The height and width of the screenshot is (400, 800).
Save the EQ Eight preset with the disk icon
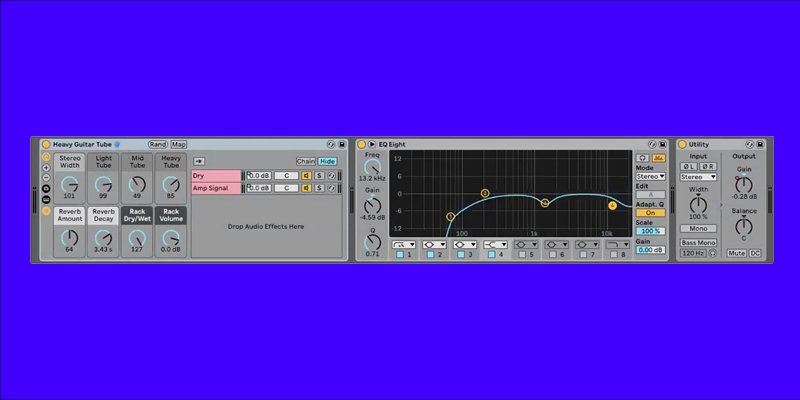pyautogui.click(x=662, y=144)
